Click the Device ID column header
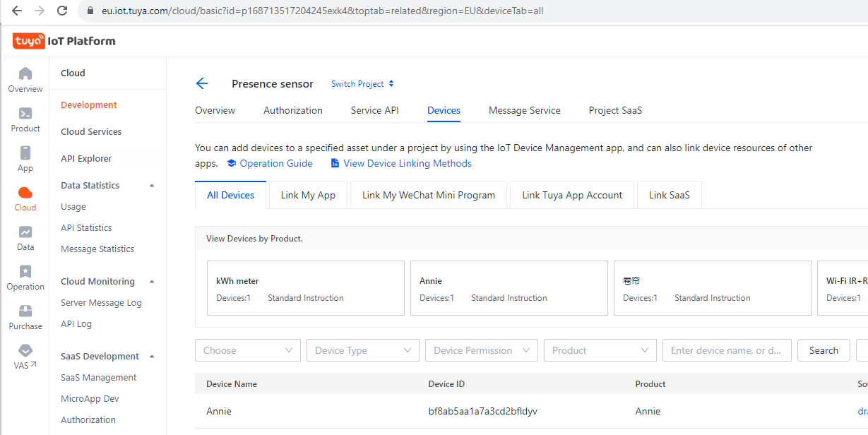868x435 pixels. coord(446,384)
